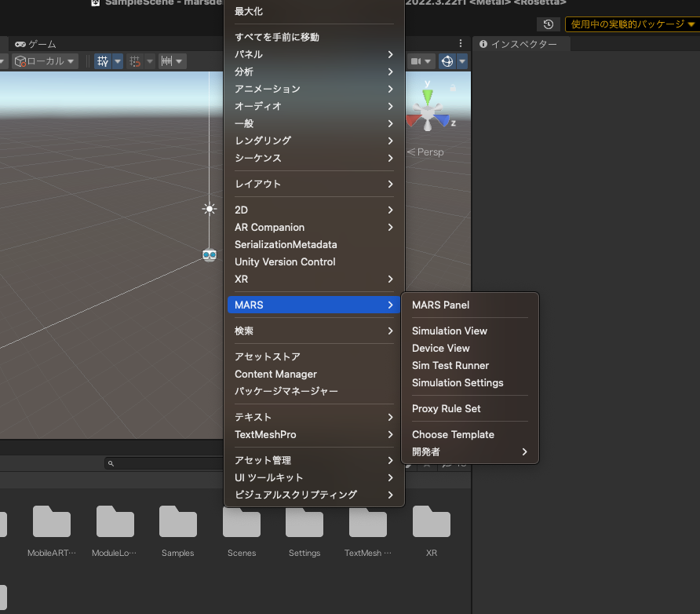Expand the 一般 submenu
Image resolution: width=700 pixels, height=614 pixels.
(314, 123)
